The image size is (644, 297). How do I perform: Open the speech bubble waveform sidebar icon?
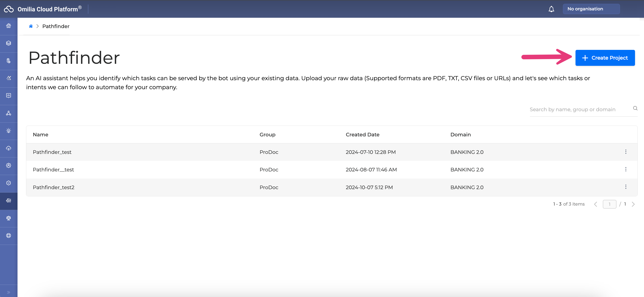pos(9,95)
